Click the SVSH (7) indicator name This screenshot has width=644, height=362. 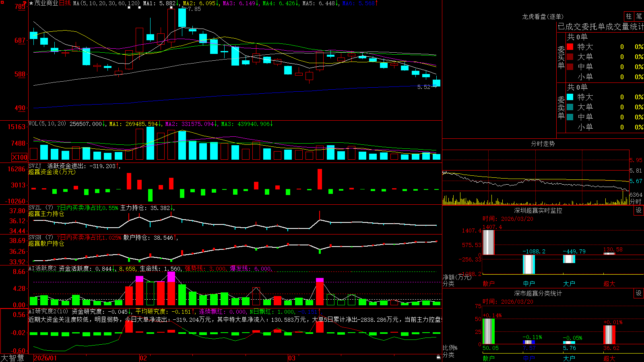41,237
